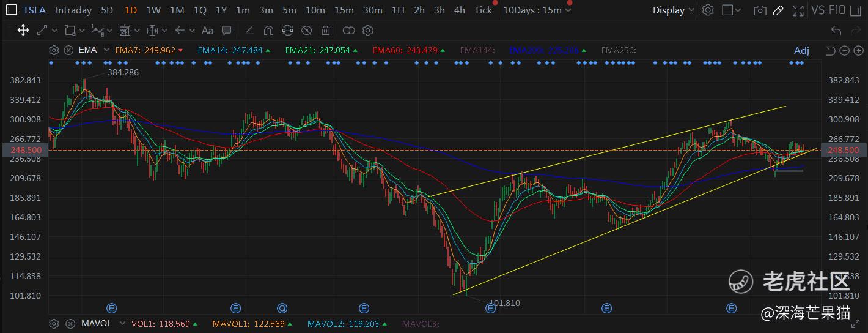The height and width of the screenshot is (333, 868).
Task: Select the arrow annotation tool
Action: tap(180, 30)
